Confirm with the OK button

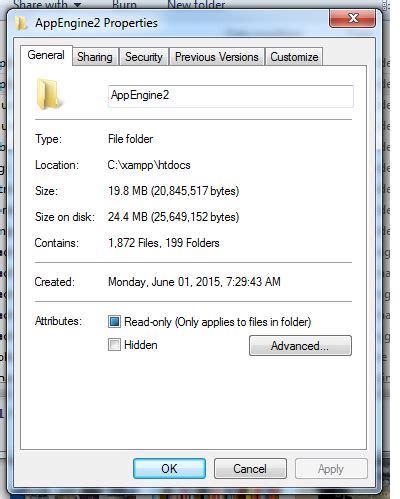169,469
